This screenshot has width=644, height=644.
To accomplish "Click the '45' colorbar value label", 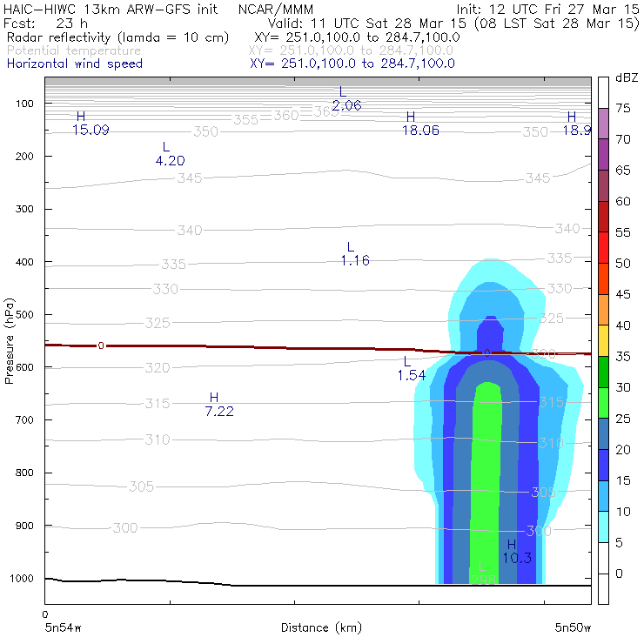I will 622,294.
